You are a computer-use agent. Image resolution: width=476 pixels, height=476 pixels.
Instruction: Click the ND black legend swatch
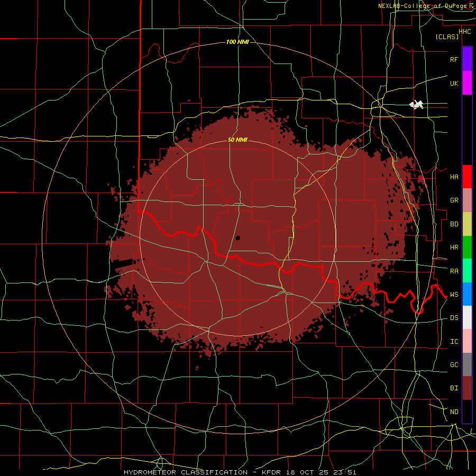467,411
